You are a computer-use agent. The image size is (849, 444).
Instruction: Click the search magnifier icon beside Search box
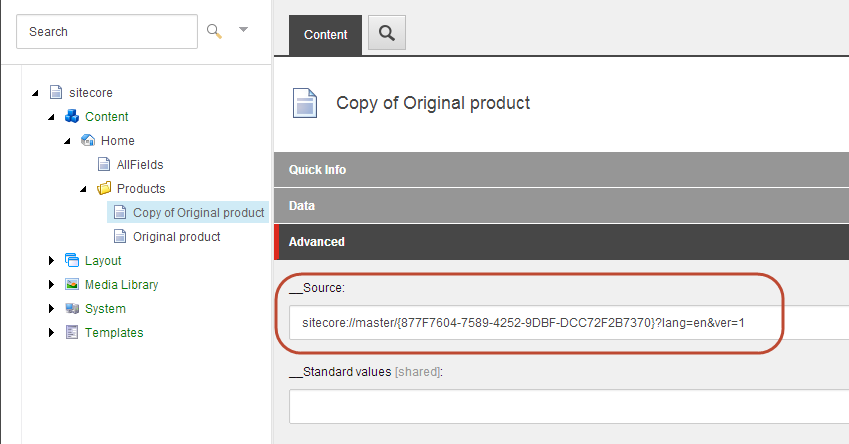214,31
